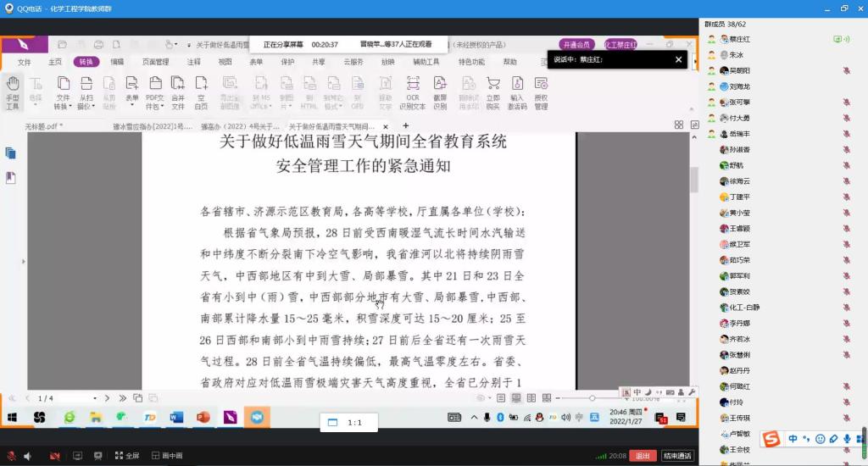Open the Page Management ribbon tab
This screenshot has height=466, width=868.
(x=155, y=62)
